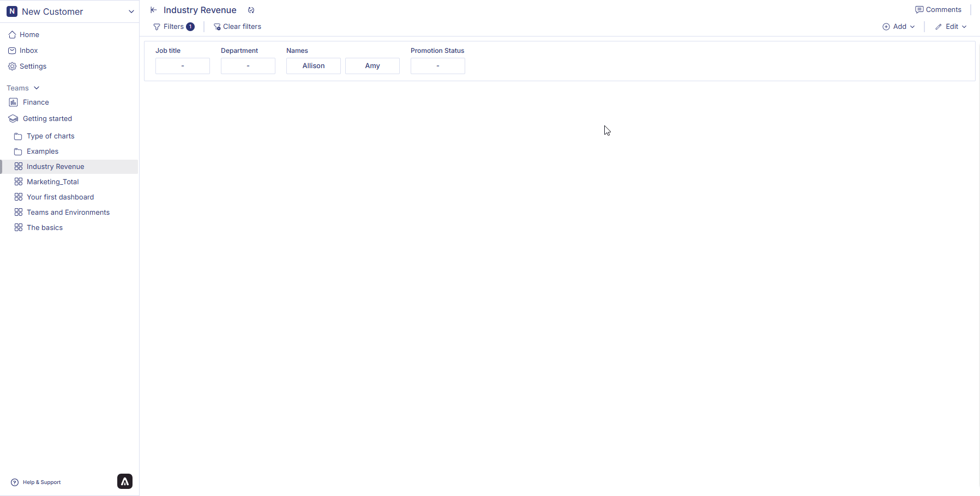Click the Job title filter field
980x496 pixels.
click(x=183, y=66)
